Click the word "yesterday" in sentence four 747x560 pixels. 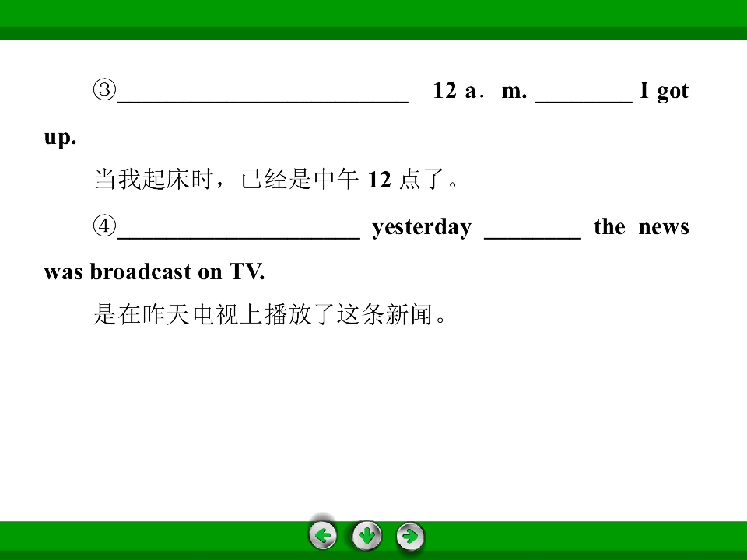click(422, 228)
